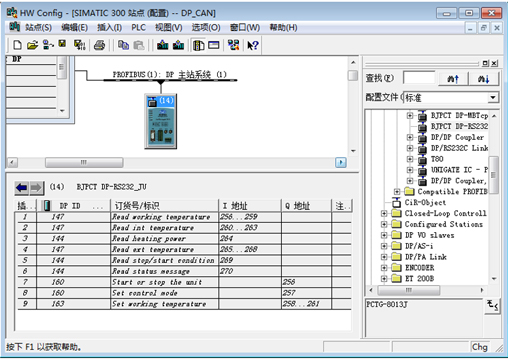This screenshot has width=508, height=362.
Task: Click the Open ONLINE station icon
Action: pyautogui.click(x=48, y=45)
